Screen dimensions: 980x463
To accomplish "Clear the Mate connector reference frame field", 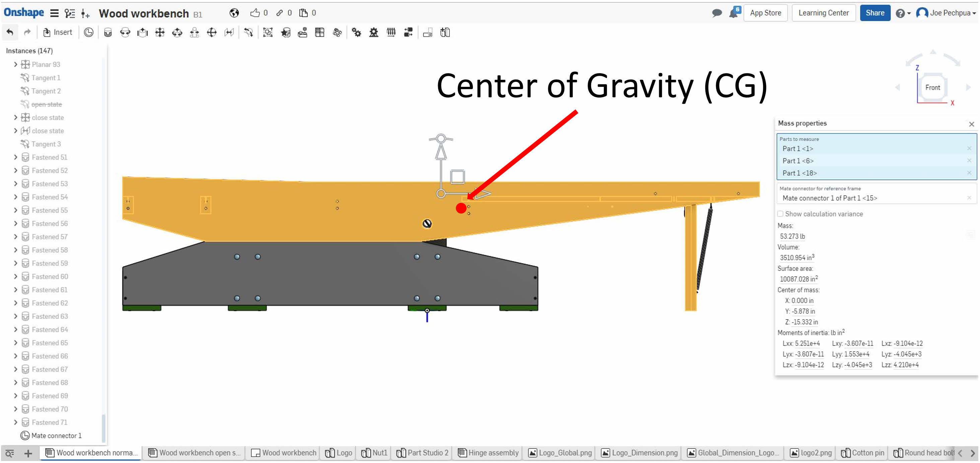I will point(969,197).
